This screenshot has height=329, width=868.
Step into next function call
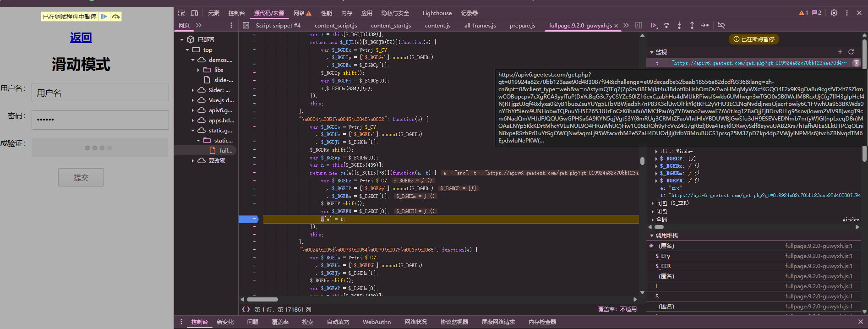pyautogui.click(x=679, y=25)
